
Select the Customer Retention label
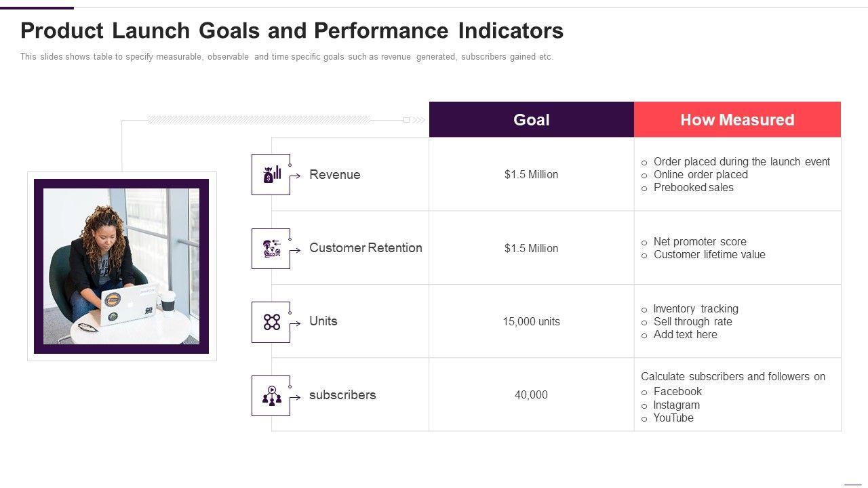pos(366,248)
